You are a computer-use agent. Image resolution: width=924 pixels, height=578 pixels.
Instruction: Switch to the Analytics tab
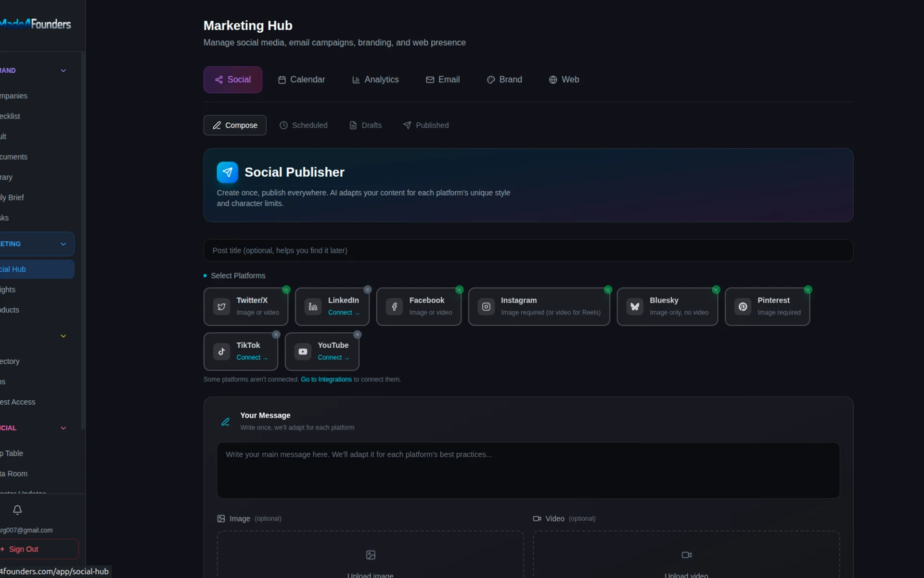click(x=375, y=79)
